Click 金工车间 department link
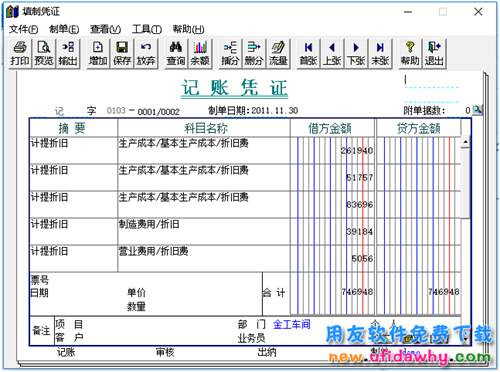This screenshot has width=500, height=372. tap(292, 324)
